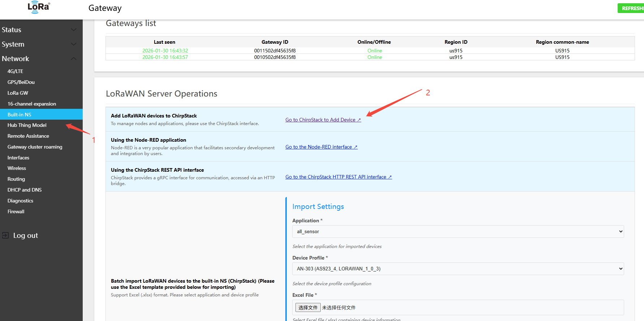Open the Application dropdown showing all_sensor
The width and height of the screenshot is (644, 321).
pyautogui.click(x=458, y=231)
